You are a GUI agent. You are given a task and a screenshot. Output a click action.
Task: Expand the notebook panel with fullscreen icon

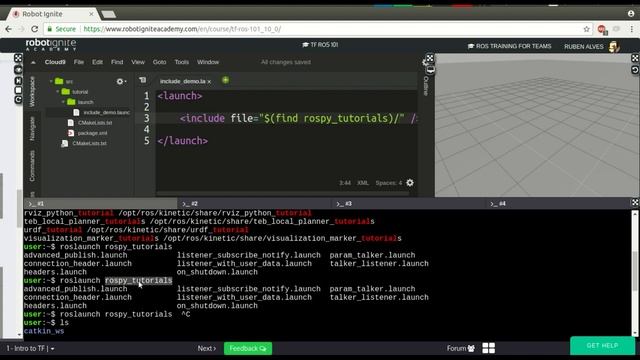[18, 58]
